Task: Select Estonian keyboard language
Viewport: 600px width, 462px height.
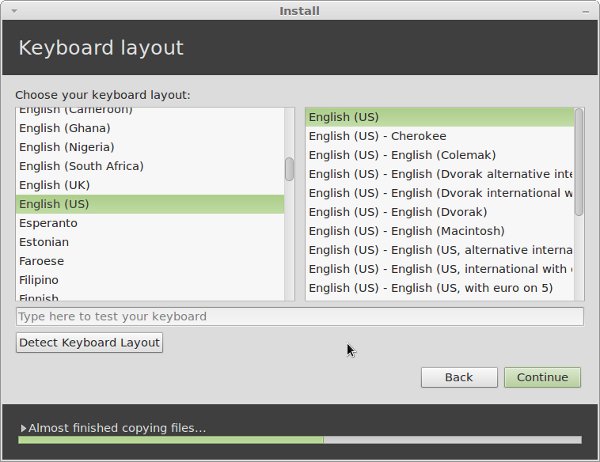Action: click(x=44, y=242)
